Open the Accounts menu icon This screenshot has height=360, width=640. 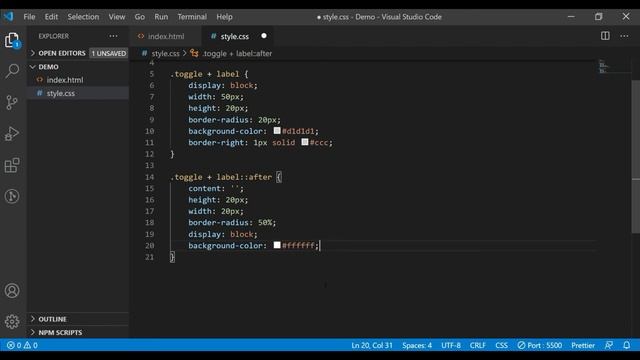(x=12, y=291)
